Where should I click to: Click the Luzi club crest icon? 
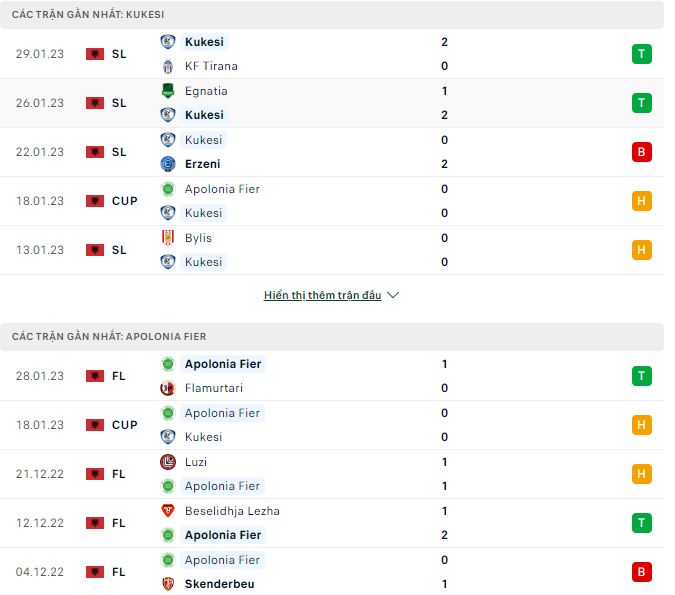[x=167, y=462]
